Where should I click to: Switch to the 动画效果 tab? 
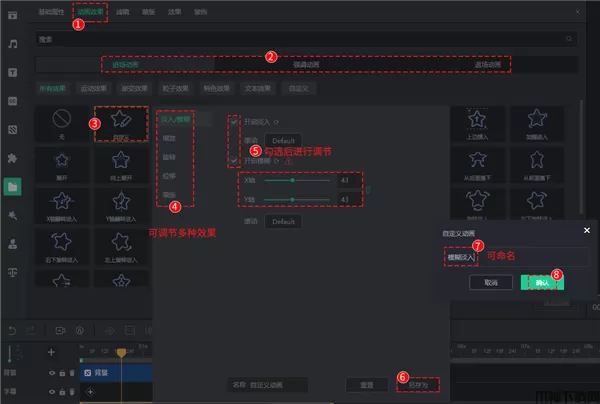click(x=90, y=12)
